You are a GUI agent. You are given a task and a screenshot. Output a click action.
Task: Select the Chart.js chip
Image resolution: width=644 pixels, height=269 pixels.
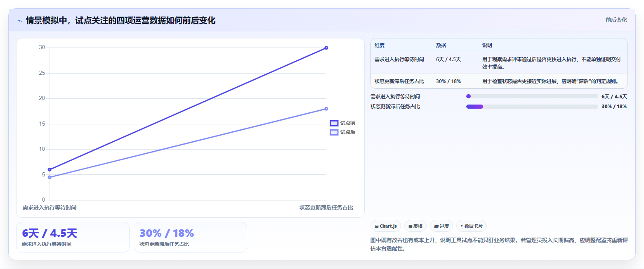pos(386,226)
